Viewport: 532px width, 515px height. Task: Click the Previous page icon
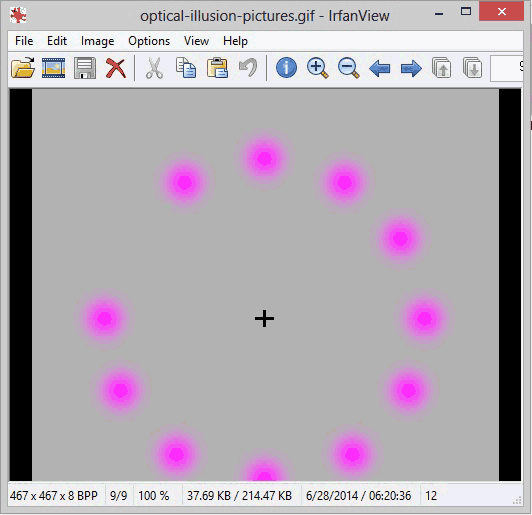(x=441, y=68)
